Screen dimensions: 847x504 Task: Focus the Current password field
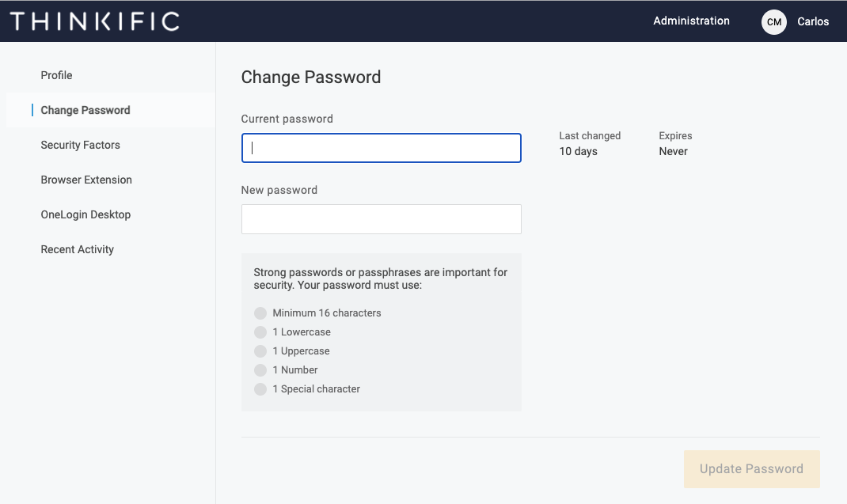pyautogui.click(x=381, y=148)
